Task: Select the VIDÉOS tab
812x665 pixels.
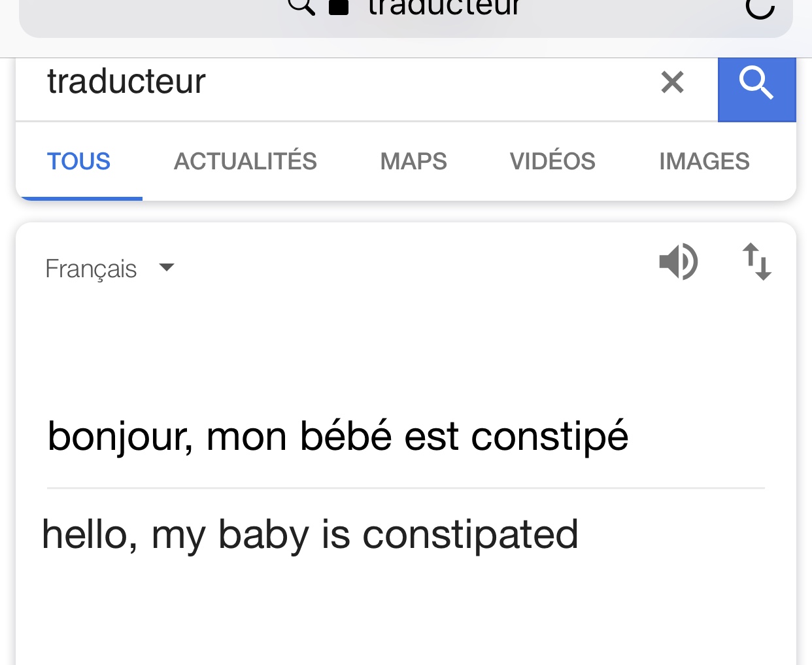Action: click(x=552, y=162)
